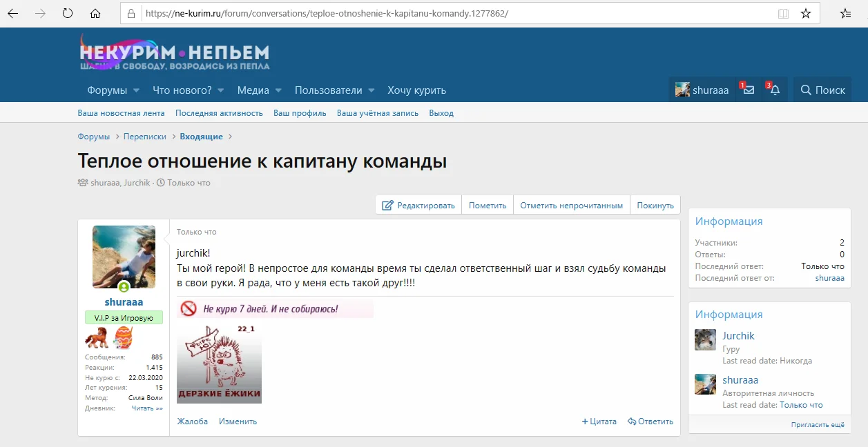The width and height of the screenshot is (868, 447).
Task: Click the НЕКУРИМ-НЕПЬЕМ site logo
Action: (x=174, y=54)
